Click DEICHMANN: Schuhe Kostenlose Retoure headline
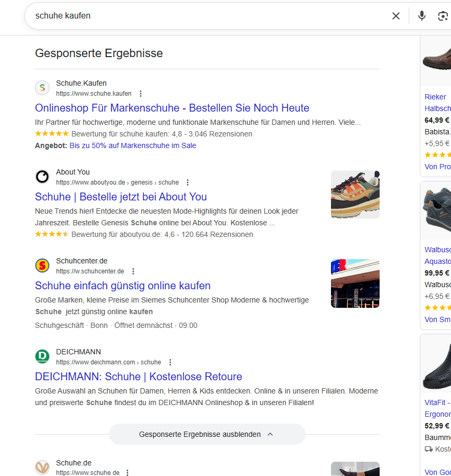Viewport: 451px width, 476px height. (x=137, y=376)
